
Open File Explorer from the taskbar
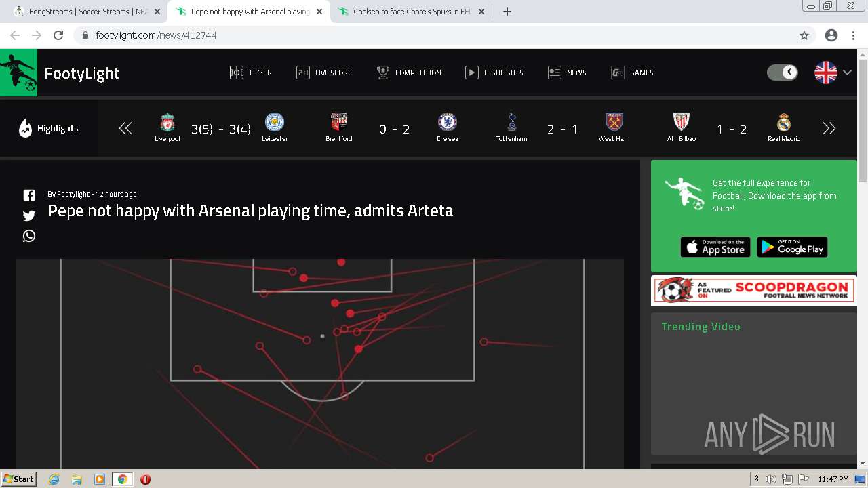(x=77, y=479)
